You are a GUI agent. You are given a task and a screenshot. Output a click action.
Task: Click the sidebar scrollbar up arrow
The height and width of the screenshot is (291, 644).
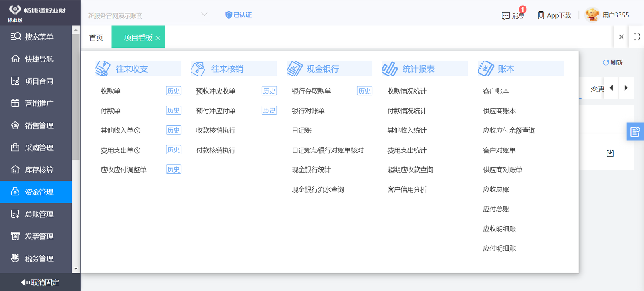(76, 30)
